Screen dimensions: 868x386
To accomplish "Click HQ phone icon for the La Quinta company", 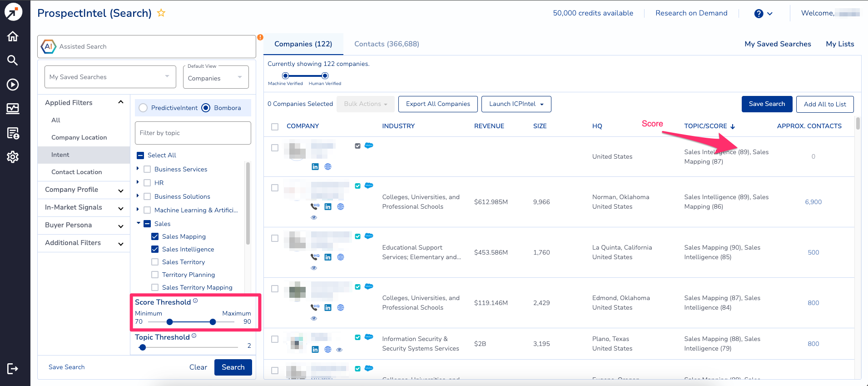I will pyautogui.click(x=315, y=257).
